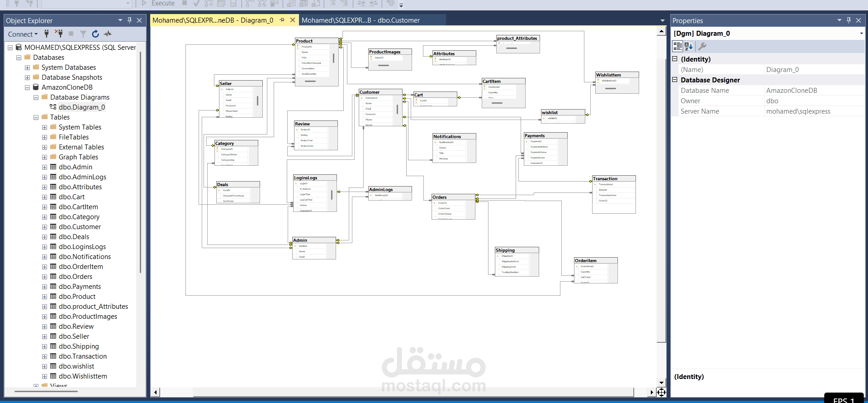Image resolution: width=868 pixels, height=403 pixels.
Task: Click the Database Diagrams folder icon
Action: (44, 97)
